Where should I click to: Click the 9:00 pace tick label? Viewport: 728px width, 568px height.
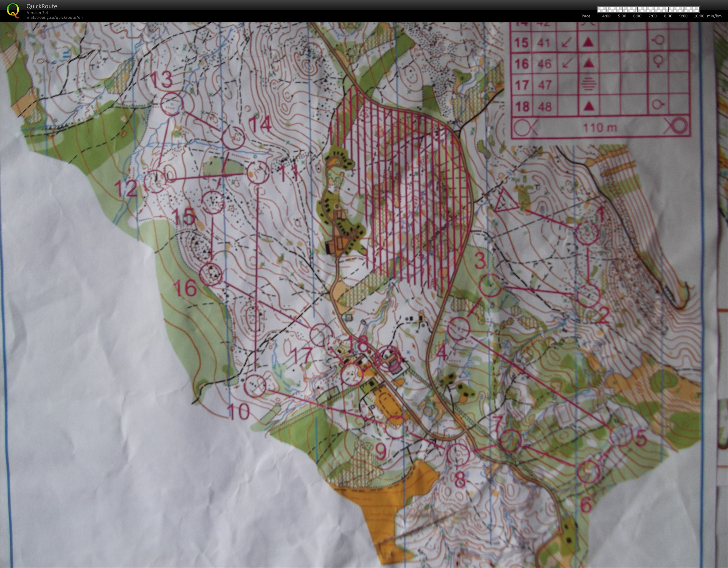684,16
